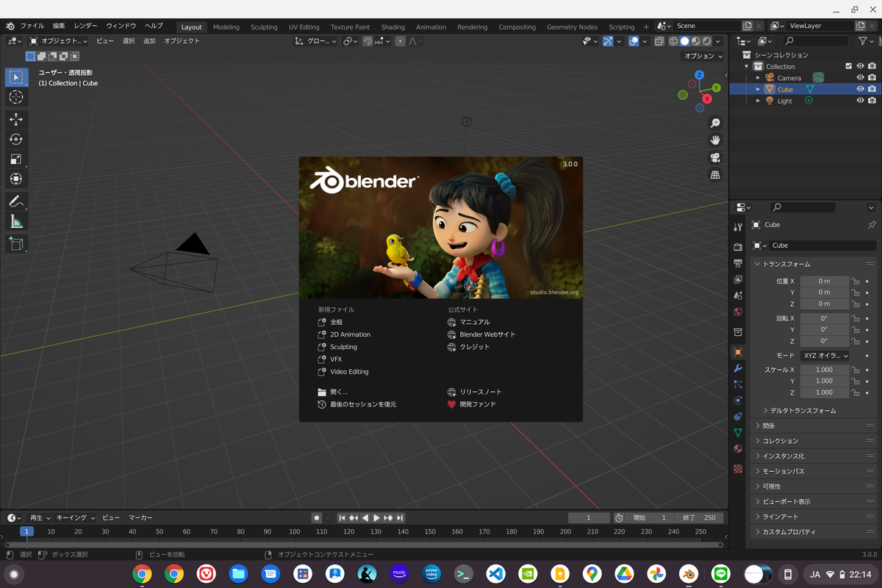Open the レンダー menu
Image resolution: width=882 pixels, height=588 pixels.
[x=85, y=26]
